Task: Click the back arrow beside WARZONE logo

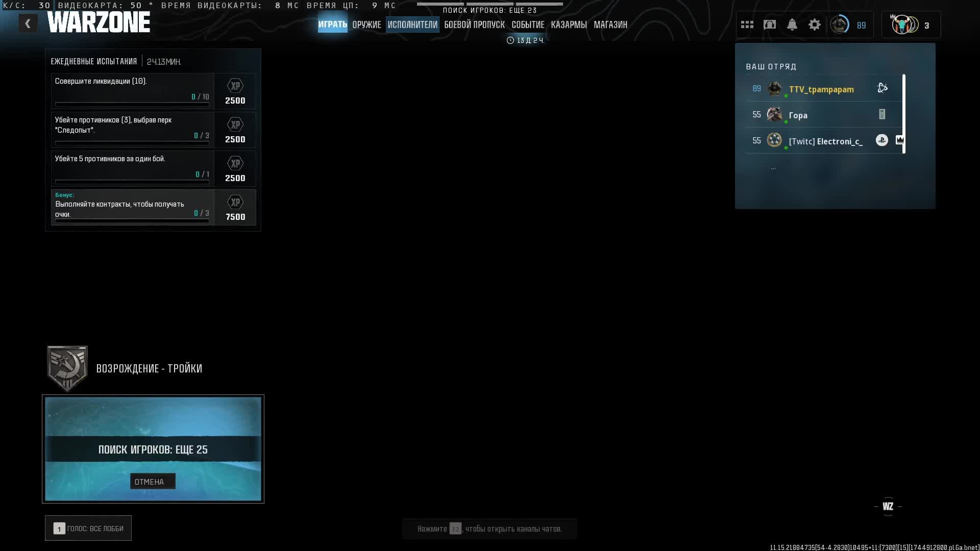Action: [28, 23]
